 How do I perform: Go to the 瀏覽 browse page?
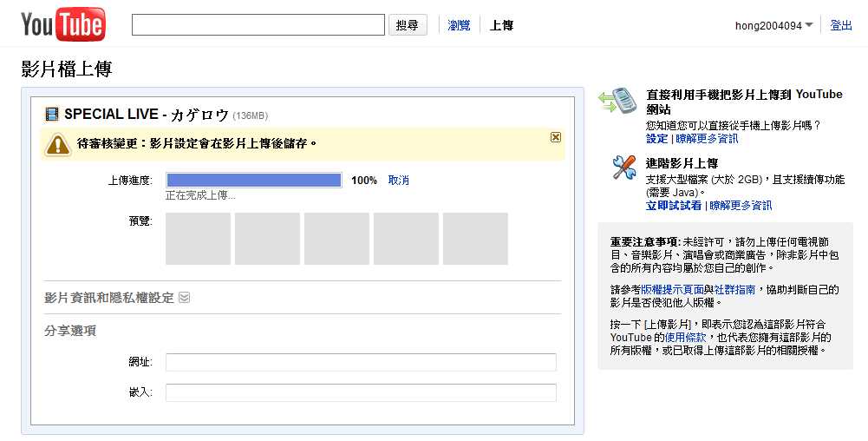coord(459,25)
